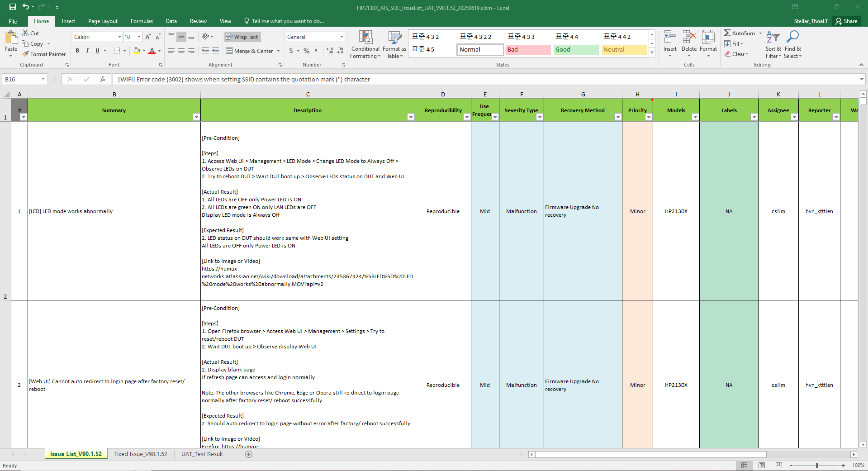Viewport: 868px width, 471px height.
Task: Expand the Name Box dropdown arrow
Action: (43, 79)
